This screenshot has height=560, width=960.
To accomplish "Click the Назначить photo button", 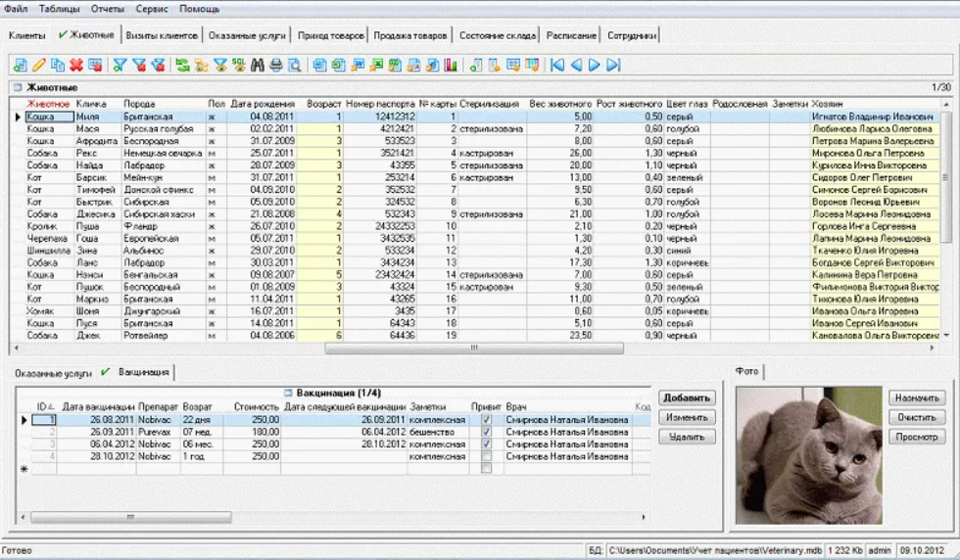I will 917,397.
